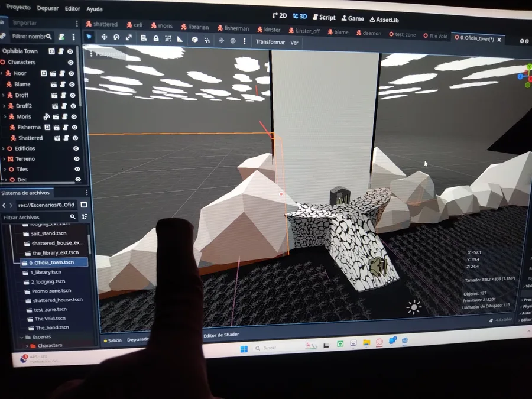
Task: Toggle the file system split mode icon
Action: pyautogui.click(x=84, y=205)
